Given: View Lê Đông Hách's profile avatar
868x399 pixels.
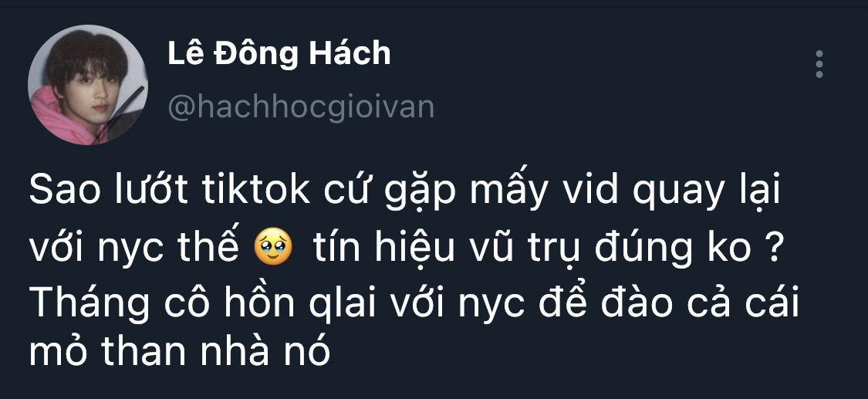Looking at the screenshot, I should [x=87, y=85].
